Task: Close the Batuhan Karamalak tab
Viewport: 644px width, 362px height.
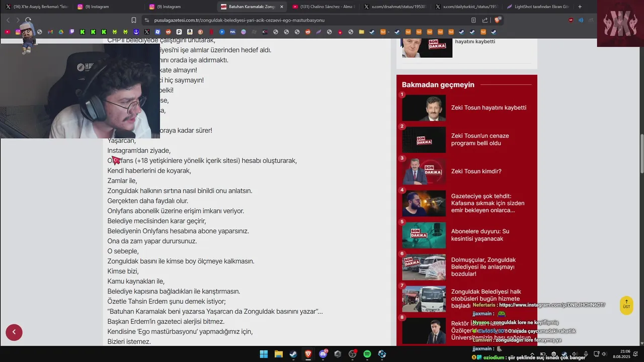Action: (x=282, y=7)
